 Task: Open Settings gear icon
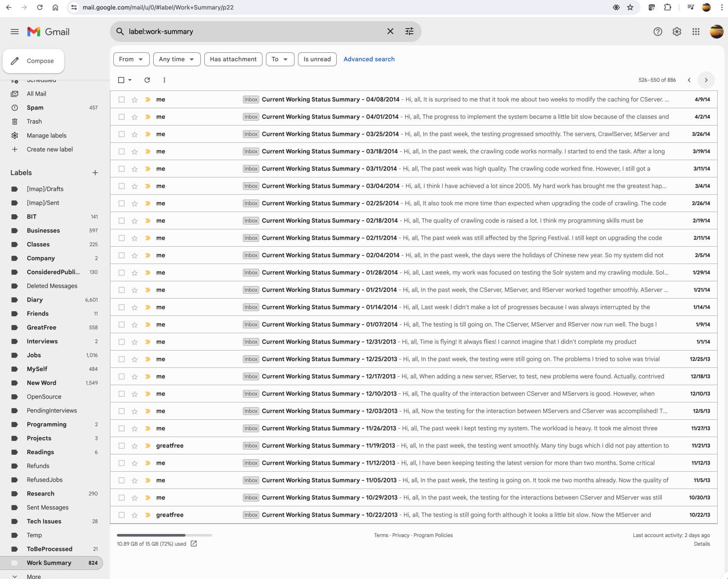click(x=676, y=32)
